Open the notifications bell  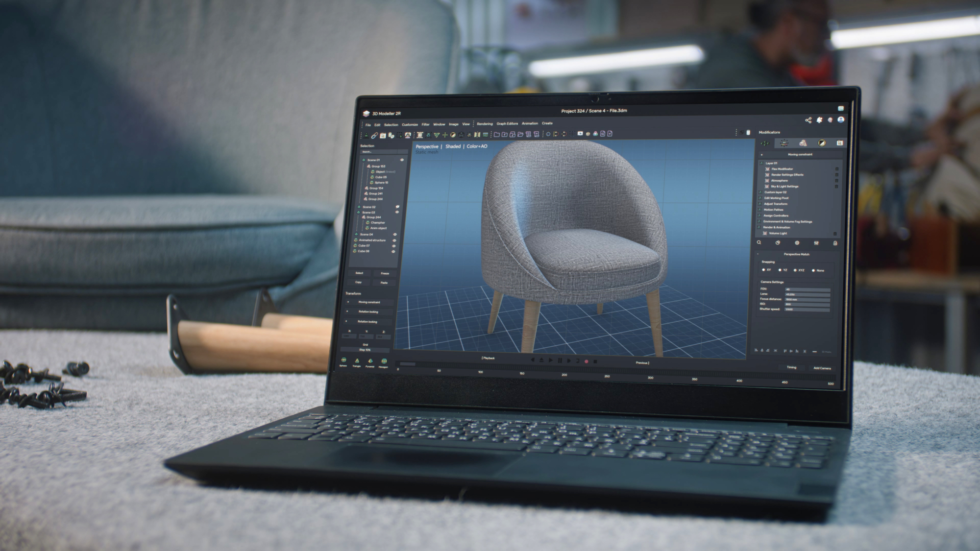[819, 120]
